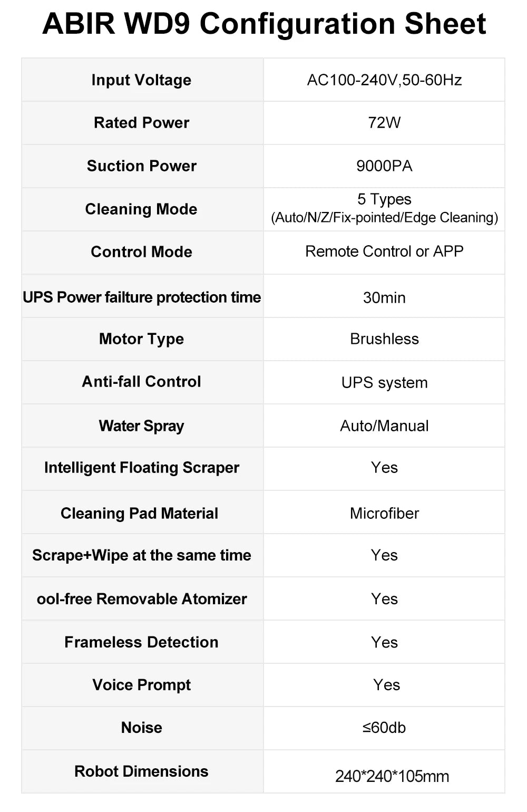Click the 240*240*105mm dimensions value
Viewport: 527px width, 812px height.
[x=392, y=777]
